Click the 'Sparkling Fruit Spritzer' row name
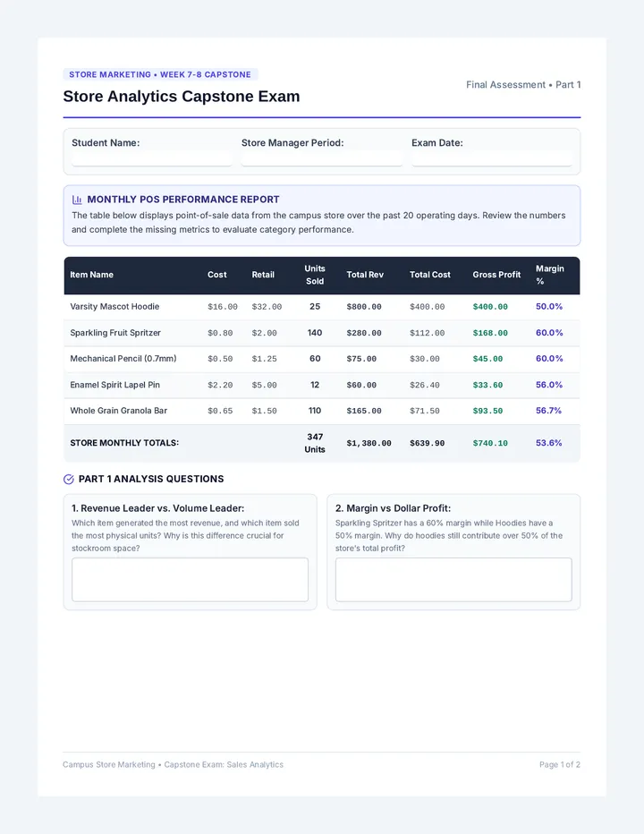 115,332
